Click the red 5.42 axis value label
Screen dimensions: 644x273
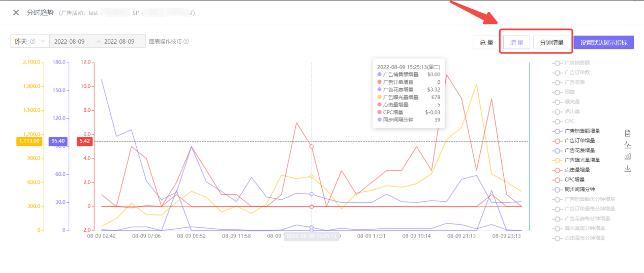point(84,141)
